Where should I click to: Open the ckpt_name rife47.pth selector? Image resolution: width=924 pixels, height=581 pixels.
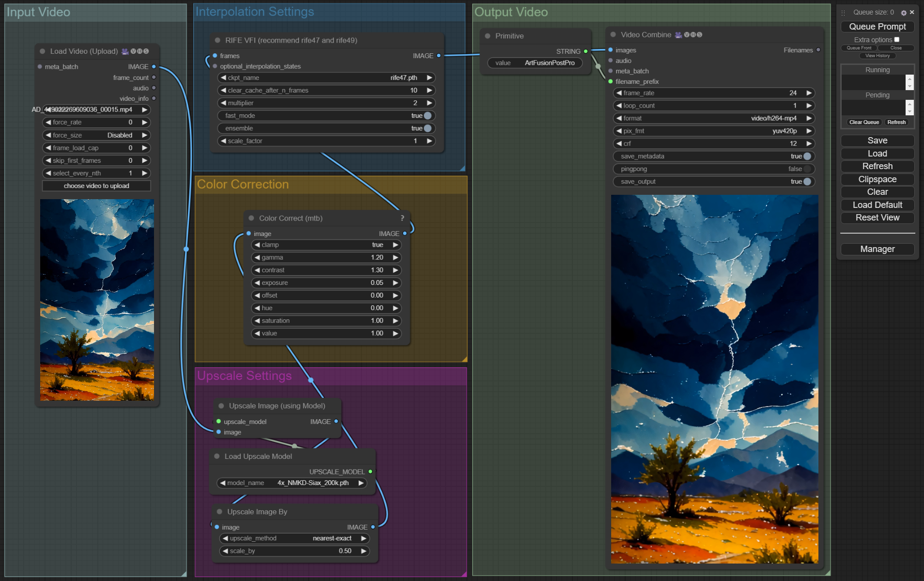coord(326,78)
